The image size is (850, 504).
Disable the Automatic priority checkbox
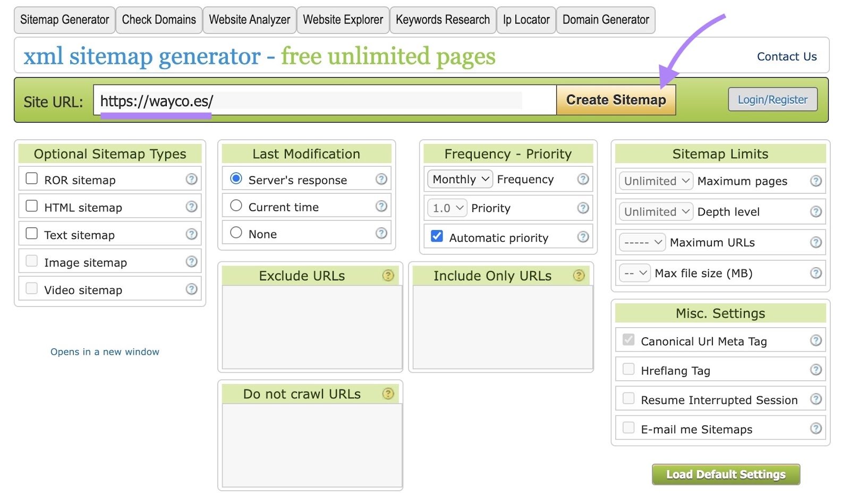(437, 237)
